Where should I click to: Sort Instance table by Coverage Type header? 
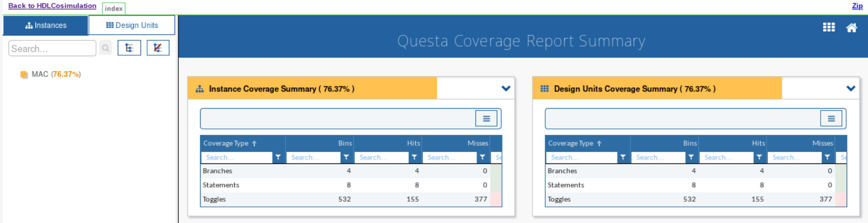click(x=243, y=143)
